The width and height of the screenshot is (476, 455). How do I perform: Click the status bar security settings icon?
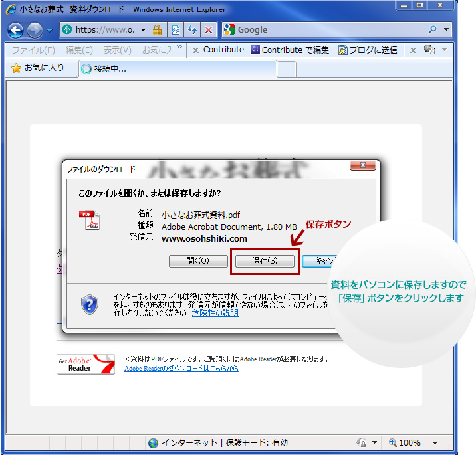click(x=361, y=442)
